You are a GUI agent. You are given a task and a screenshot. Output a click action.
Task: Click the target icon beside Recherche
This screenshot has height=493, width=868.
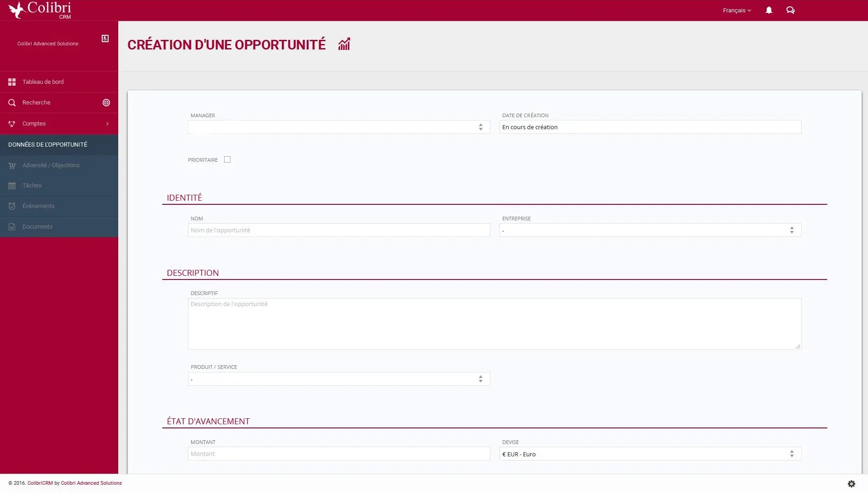106,103
